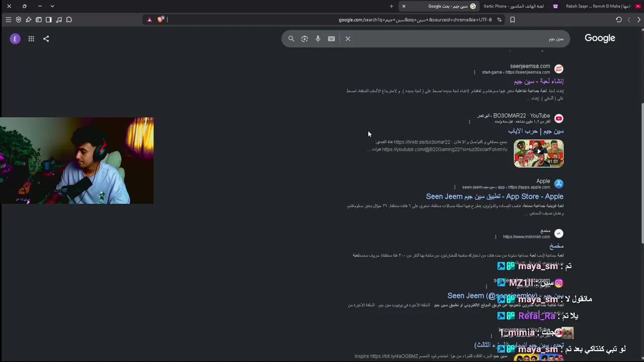Open the share icon near profile
The height and width of the screenshot is (362, 644).
click(x=46, y=39)
